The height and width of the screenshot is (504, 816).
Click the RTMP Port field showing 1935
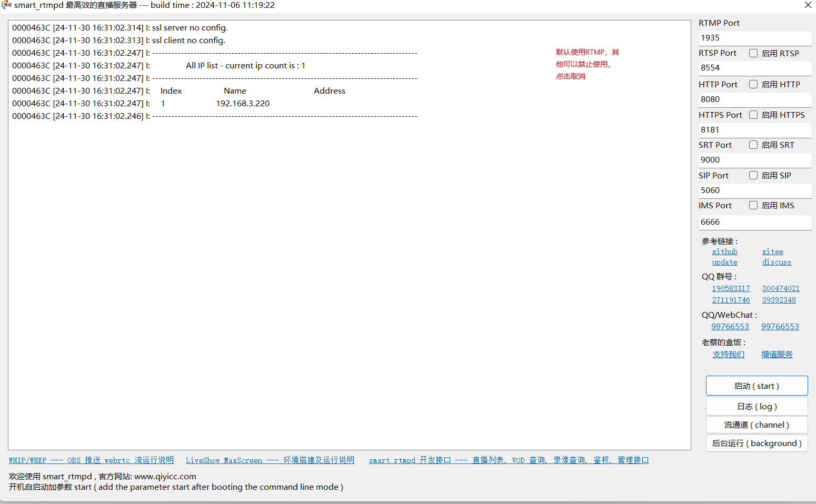point(755,38)
